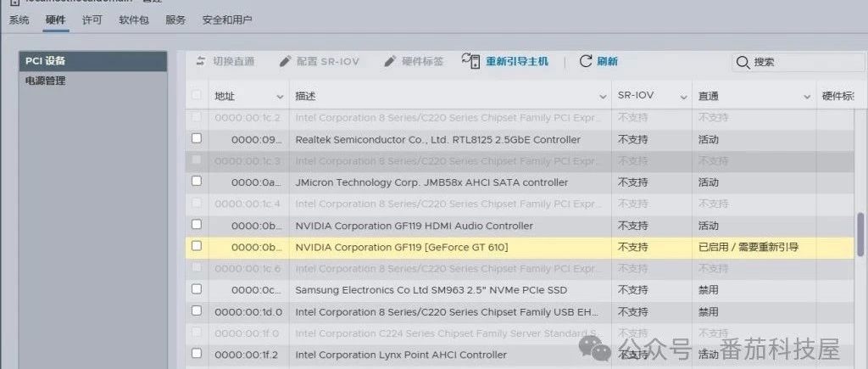Switch to the System (系统) tab

19,20
